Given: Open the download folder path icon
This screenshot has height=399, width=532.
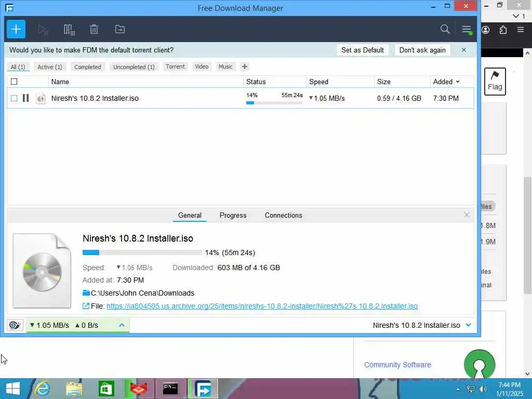Looking at the screenshot, I should click(86, 293).
